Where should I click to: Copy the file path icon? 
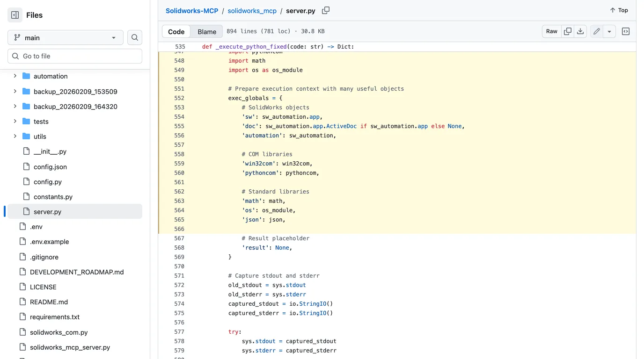pos(326,10)
